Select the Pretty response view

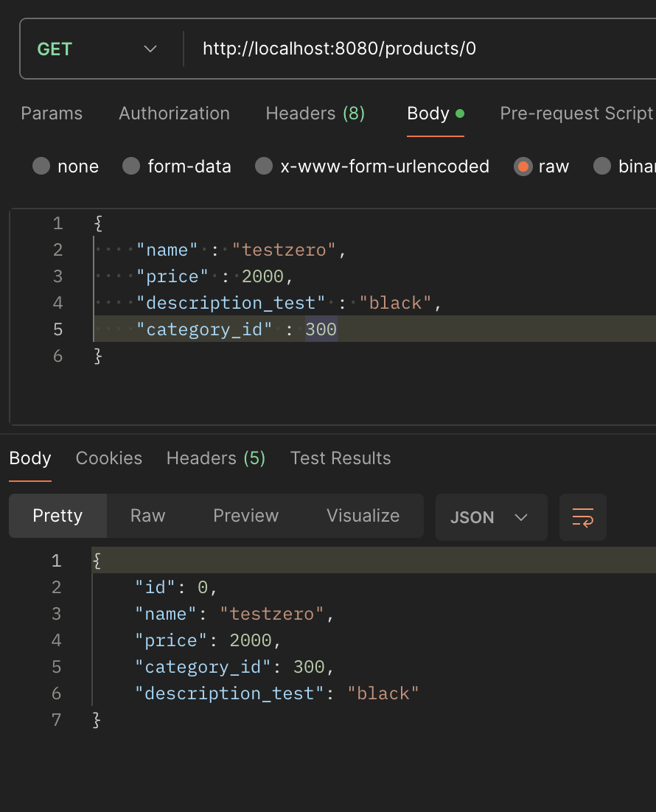coord(57,516)
